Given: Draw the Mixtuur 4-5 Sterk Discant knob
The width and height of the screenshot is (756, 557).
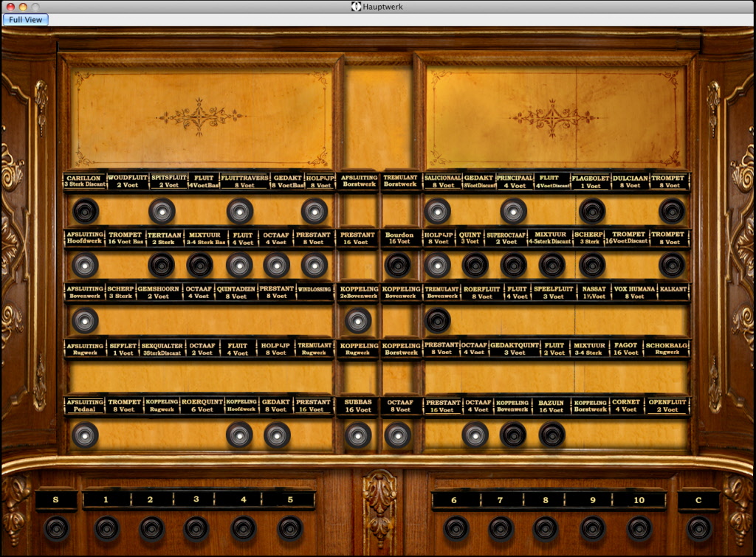Looking at the screenshot, I should [x=552, y=265].
